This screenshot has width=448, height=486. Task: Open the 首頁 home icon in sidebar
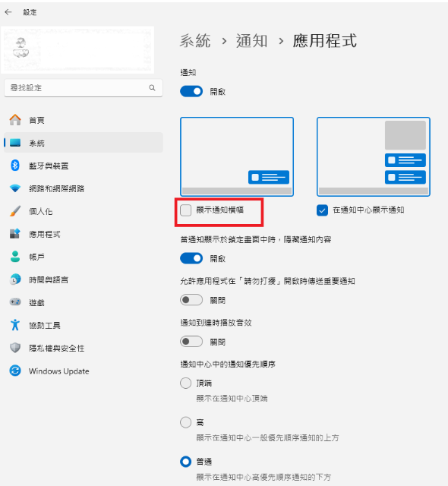(x=15, y=120)
